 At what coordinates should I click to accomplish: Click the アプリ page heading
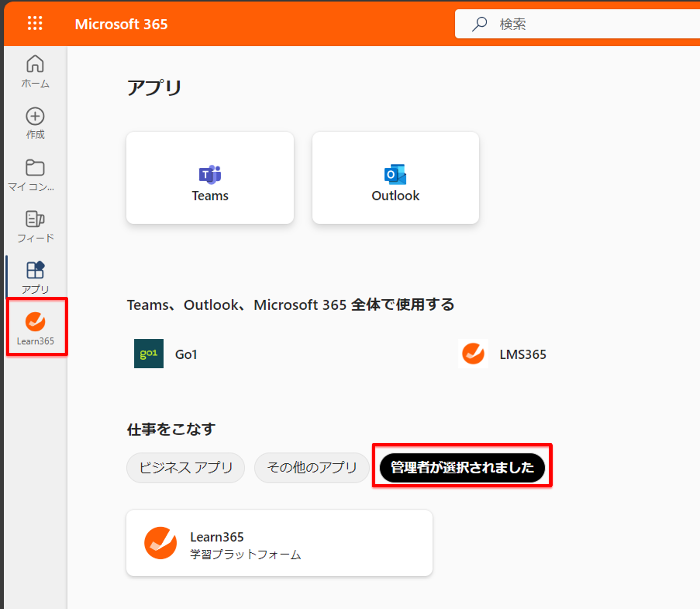click(x=155, y=88)
